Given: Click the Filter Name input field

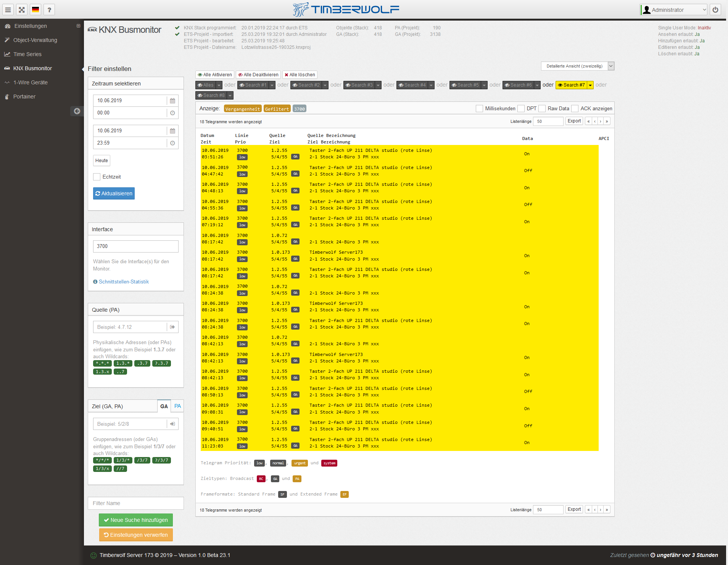Looking at the screenshot, I should coord(136,503).
